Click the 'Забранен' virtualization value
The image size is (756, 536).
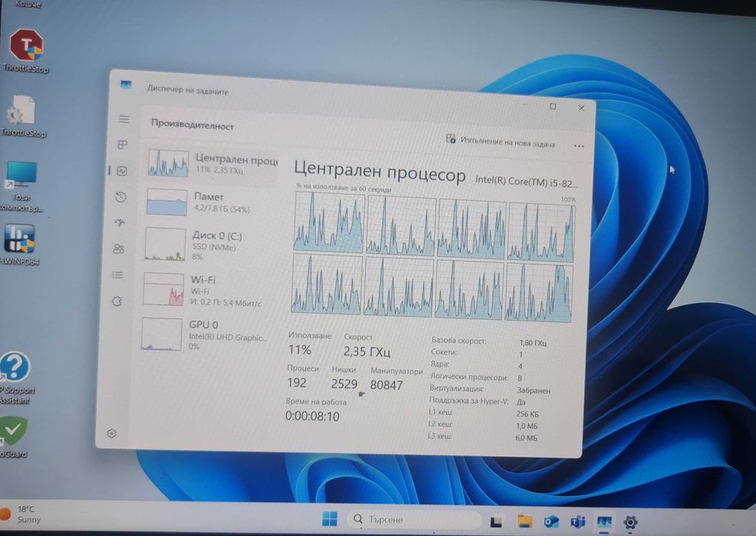click(x=533, y=390)
